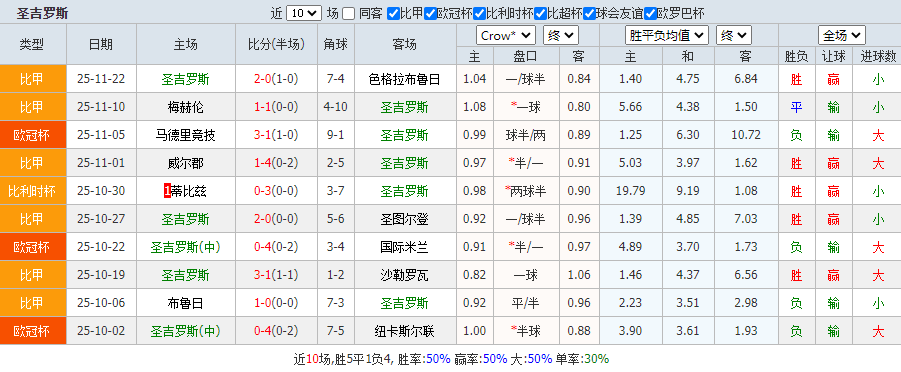Viewport: 901px width, 372px height.
Task: Click the 3-1(1-0) score against 马德里竞技
Action: click(x=276, y=136)
